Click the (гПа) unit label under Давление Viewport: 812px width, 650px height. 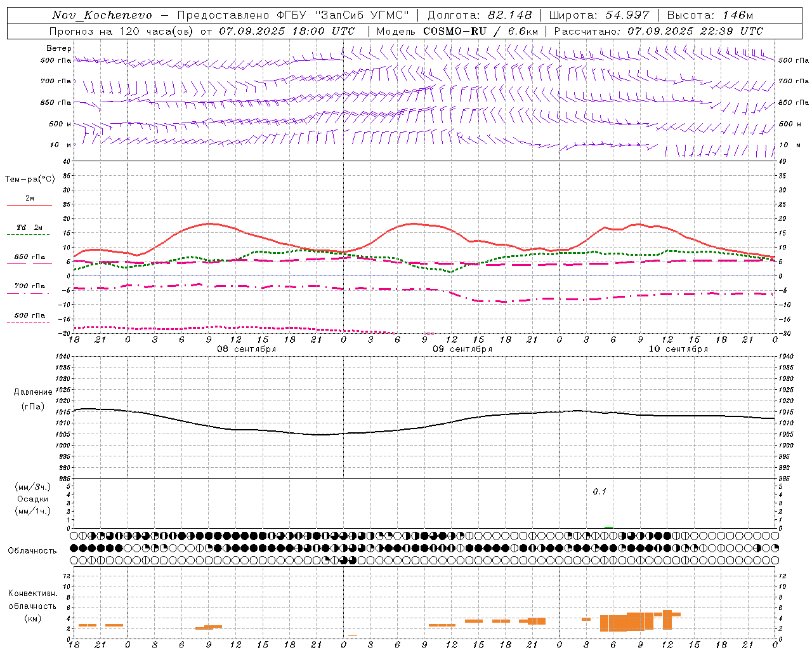tap(33, 406)
